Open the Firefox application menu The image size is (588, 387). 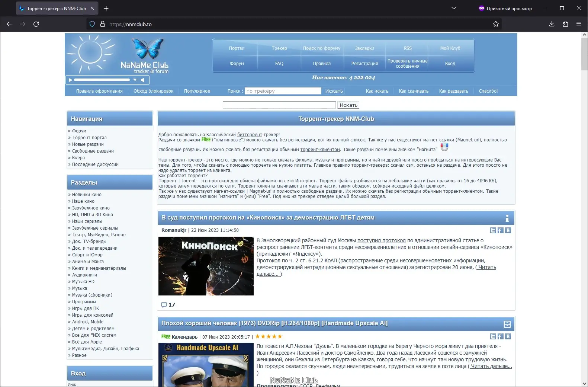[579, 24]
